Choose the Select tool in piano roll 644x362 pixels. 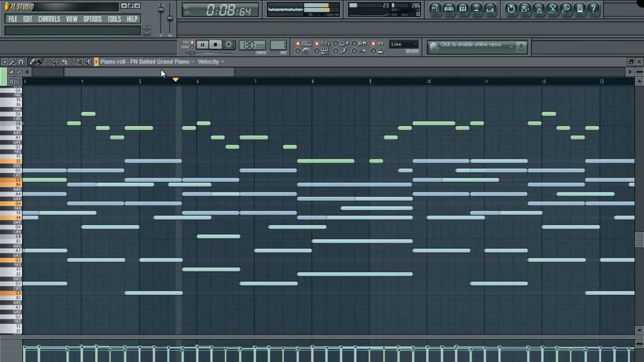[71, 62]
